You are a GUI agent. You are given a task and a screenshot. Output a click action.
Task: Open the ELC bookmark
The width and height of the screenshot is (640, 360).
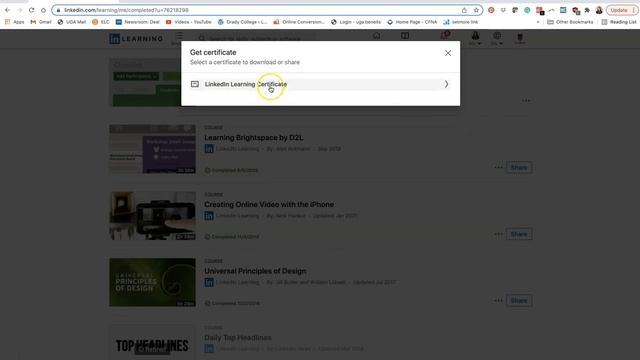(x=101, y=22)
